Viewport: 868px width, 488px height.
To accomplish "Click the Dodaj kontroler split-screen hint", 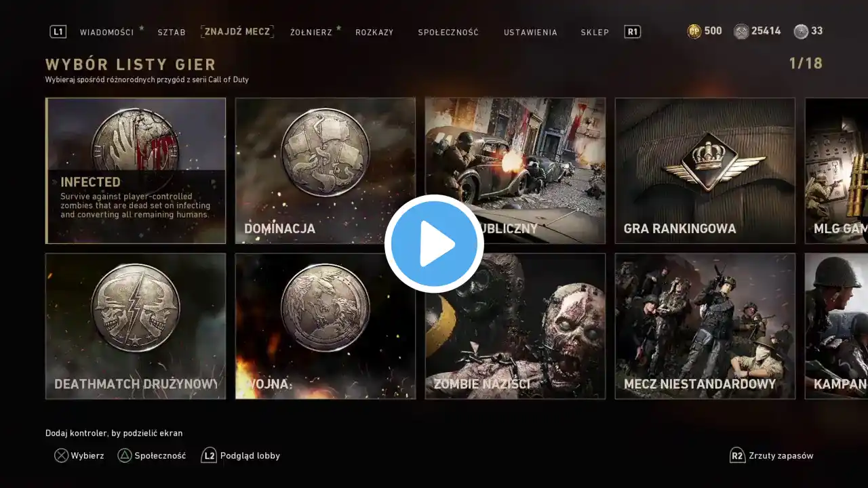I will point(114,433).
